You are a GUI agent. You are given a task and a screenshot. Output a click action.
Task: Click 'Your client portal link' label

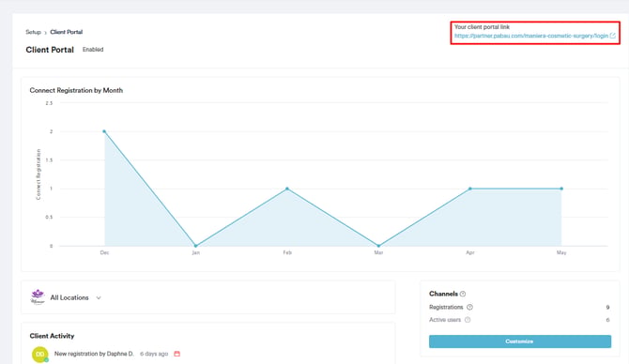(x=482, y=27)
